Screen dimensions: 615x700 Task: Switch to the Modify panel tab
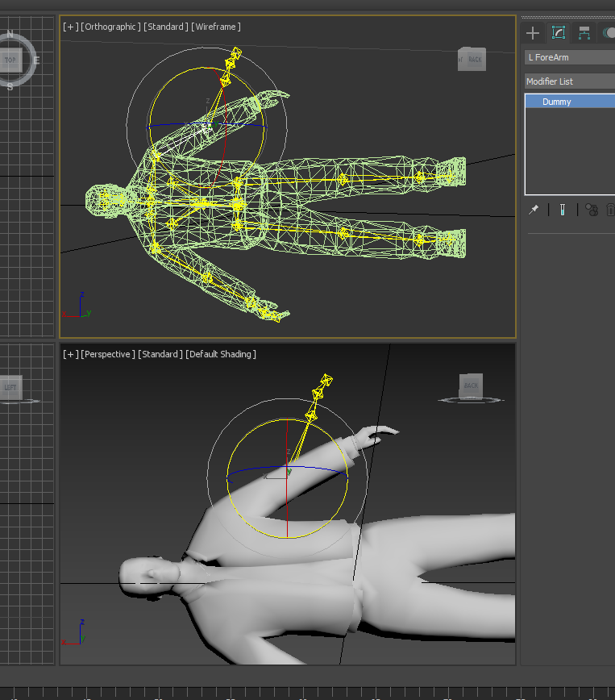tap(558, 33)
